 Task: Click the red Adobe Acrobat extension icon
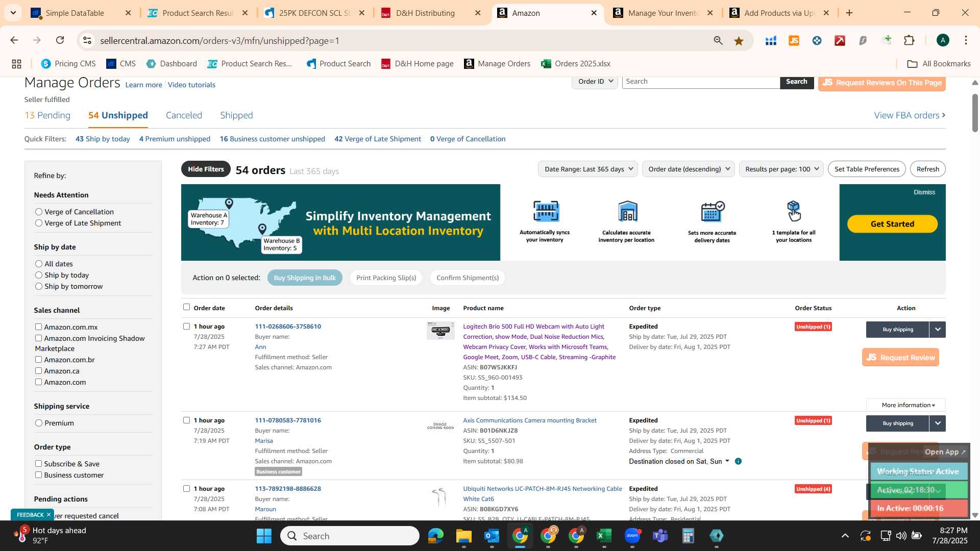point(840,41)
